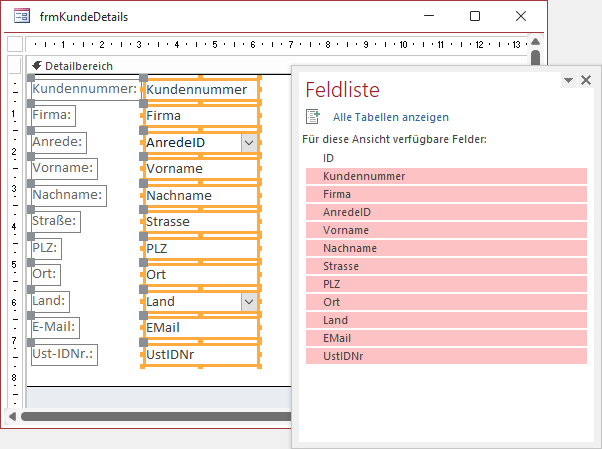
Task: Select the Ort: label control
Action: pyautogui.click(x=45, y=274)
